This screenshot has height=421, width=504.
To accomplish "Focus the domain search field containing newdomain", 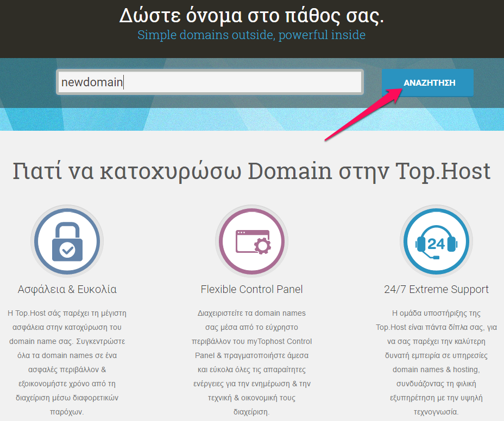I will 210,82.
